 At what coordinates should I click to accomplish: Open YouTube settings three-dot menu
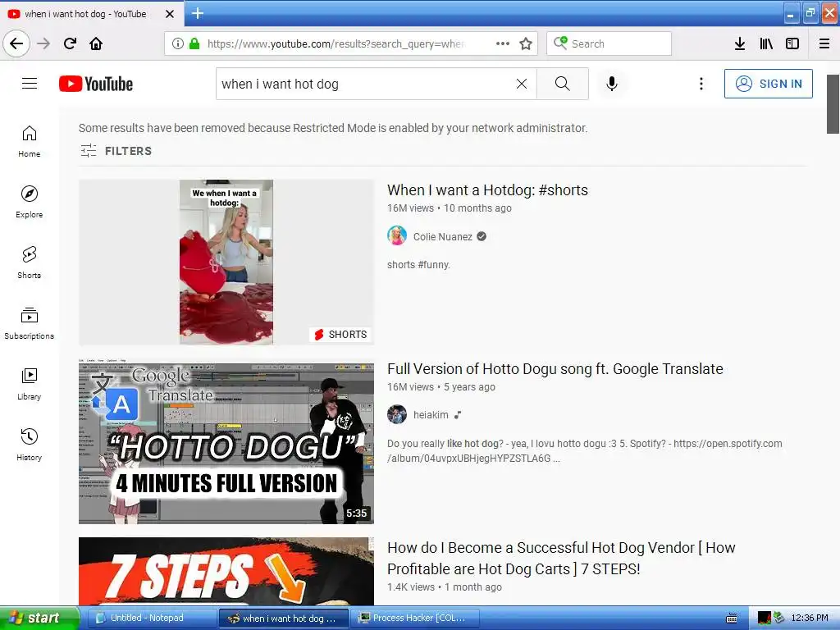coord(701,84)
